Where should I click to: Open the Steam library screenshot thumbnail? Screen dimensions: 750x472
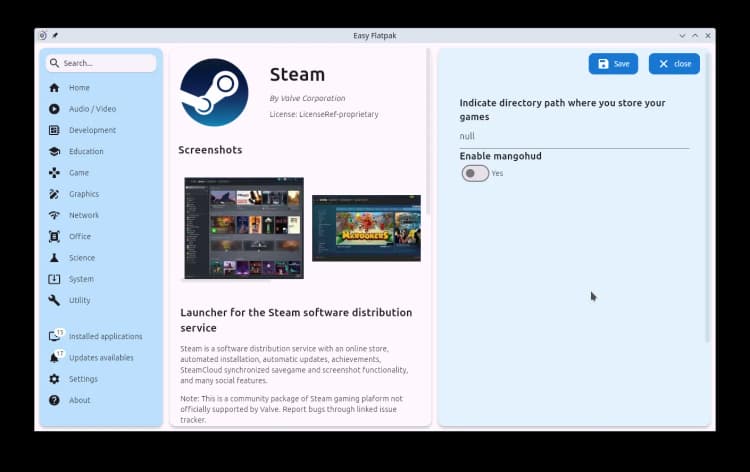pos(244,228)
